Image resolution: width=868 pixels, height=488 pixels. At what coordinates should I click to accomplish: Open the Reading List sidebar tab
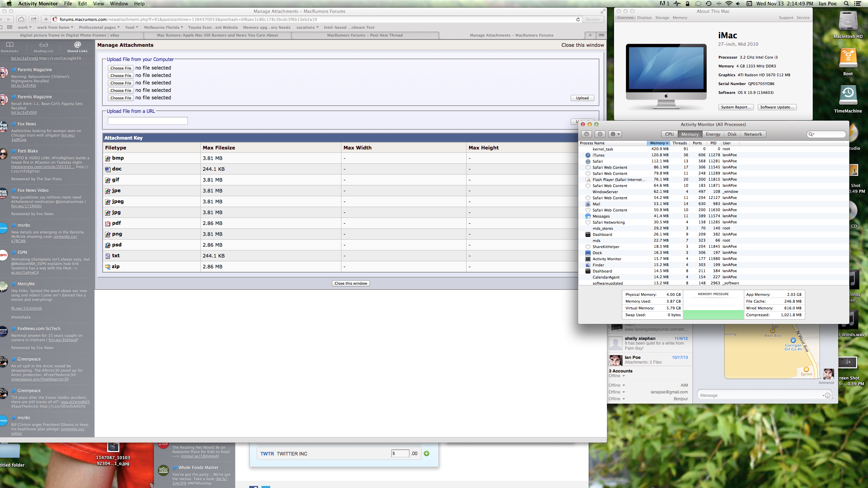coord(43,47)
